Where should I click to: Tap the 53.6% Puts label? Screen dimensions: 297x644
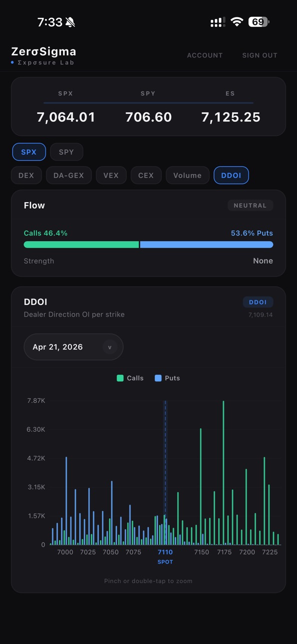pyautogui.click(x=252, y=233)
